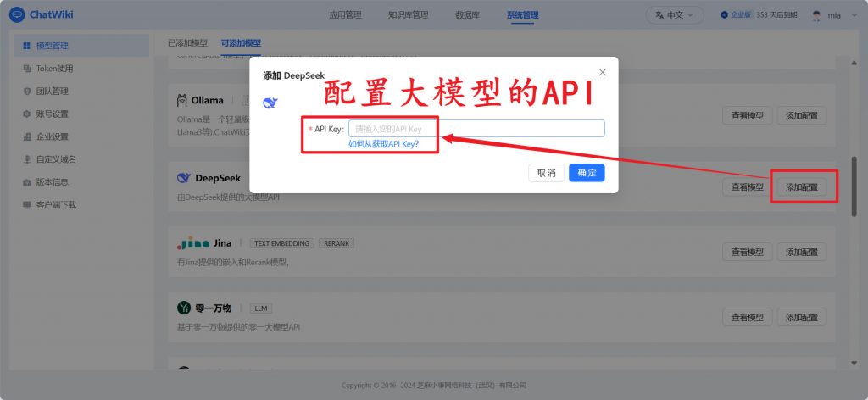Open the 中文 language dropdown

coord(675,15)
